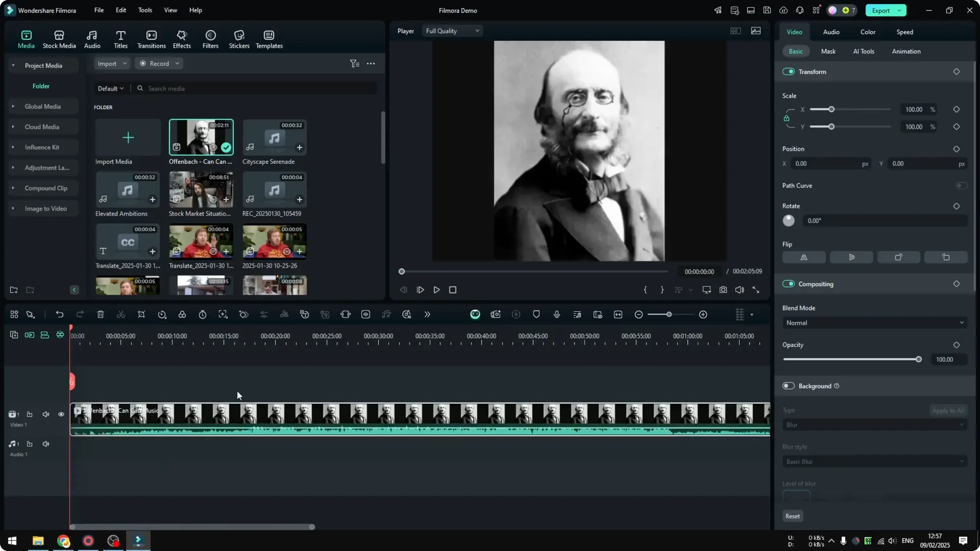Select the Offenbach - Can Can media thumbnail

click(x=201, y=137)
